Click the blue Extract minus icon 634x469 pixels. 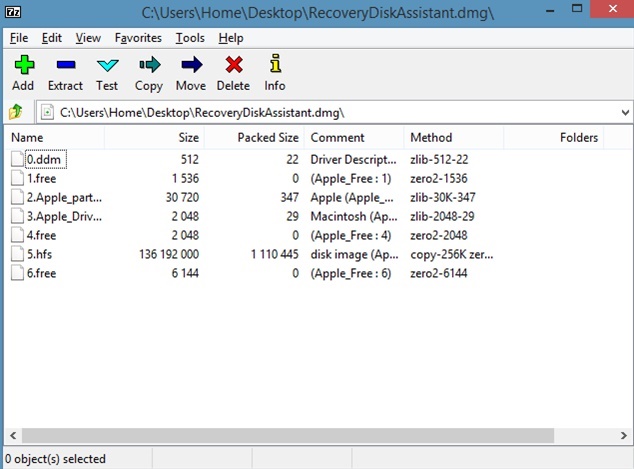[x=66, y=65]
